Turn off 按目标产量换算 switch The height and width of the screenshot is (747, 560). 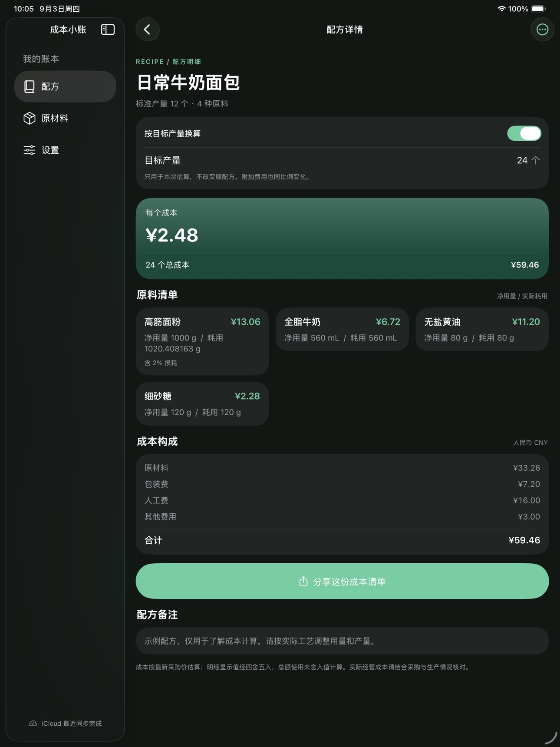pyautogui.click(x=524, y=133)
